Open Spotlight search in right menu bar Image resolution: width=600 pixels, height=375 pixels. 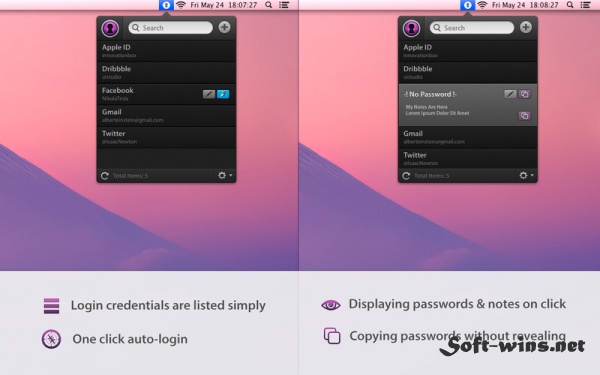pos(570,5)
